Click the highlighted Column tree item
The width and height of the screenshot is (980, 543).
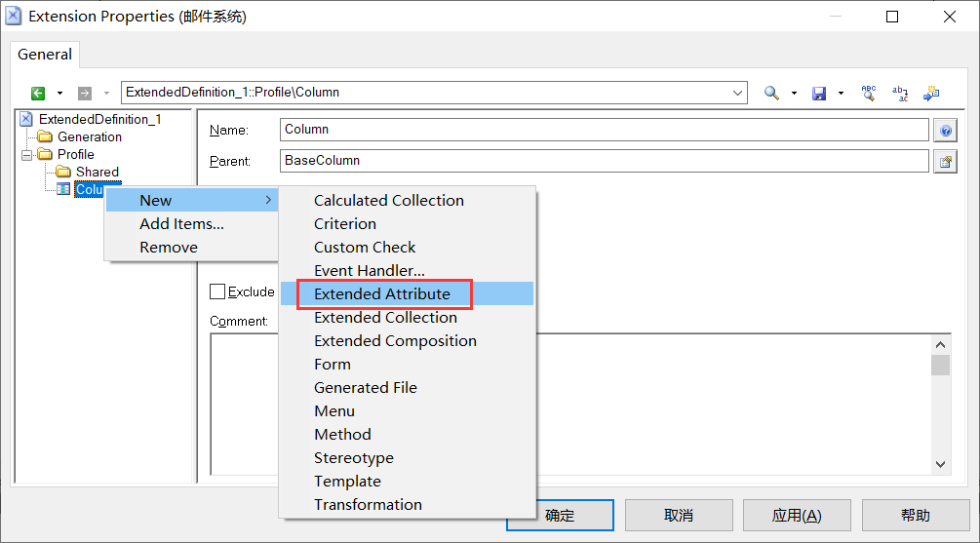90,189
